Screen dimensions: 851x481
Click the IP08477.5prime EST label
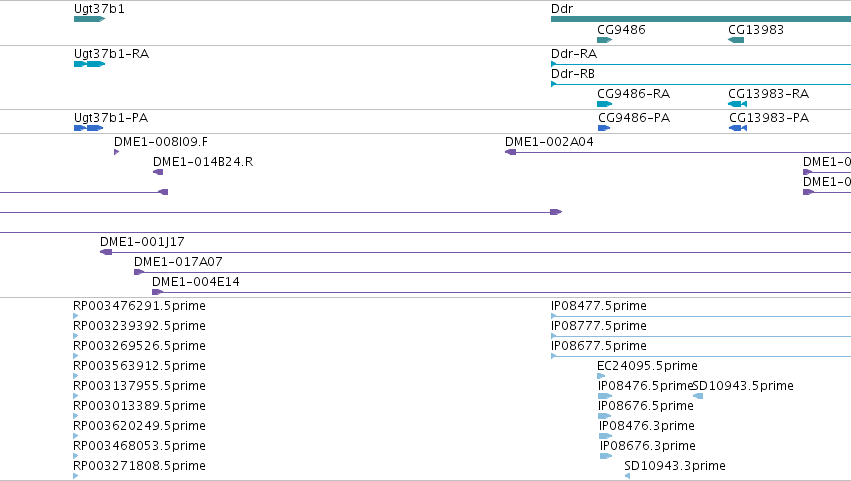point(599,306)
